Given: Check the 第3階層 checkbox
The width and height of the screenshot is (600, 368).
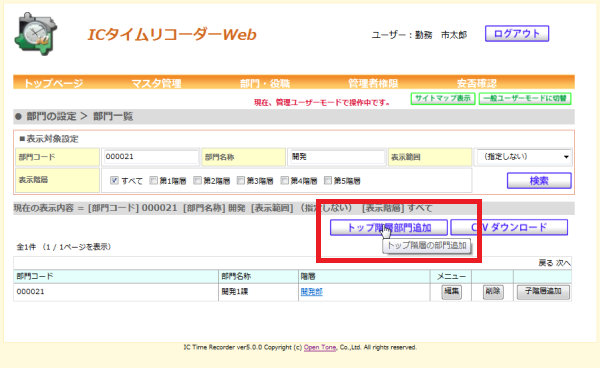Looking at the screenshot, I should [x=240, y=180].
